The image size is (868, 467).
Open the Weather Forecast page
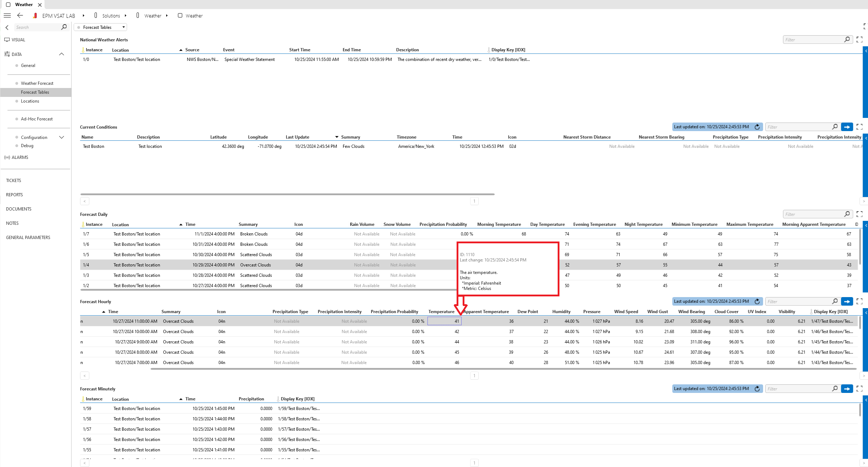(37, 83)
